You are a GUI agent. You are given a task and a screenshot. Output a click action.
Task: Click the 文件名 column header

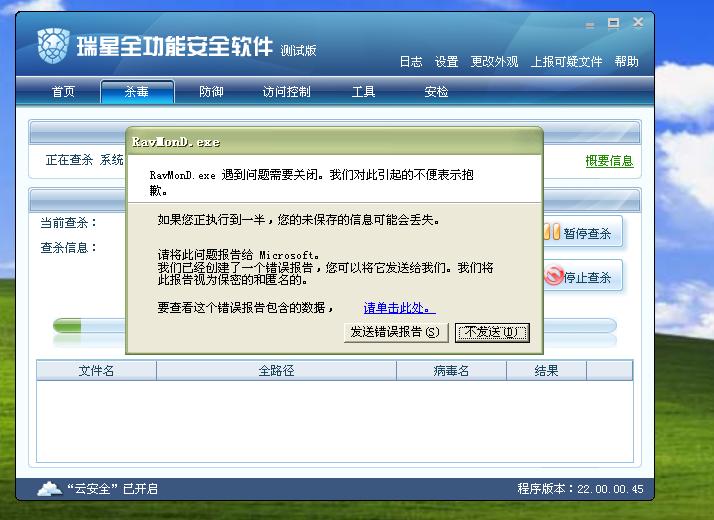(x=96, y=370)
